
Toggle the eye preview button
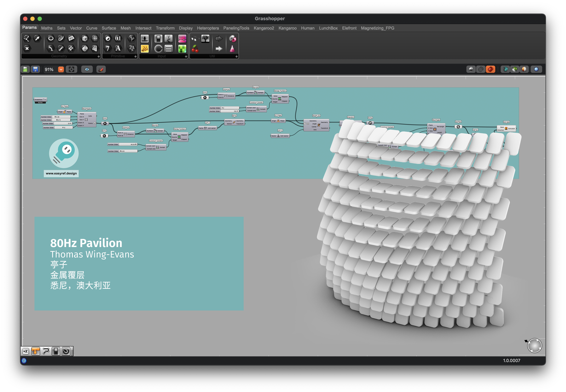click(87, 69)
